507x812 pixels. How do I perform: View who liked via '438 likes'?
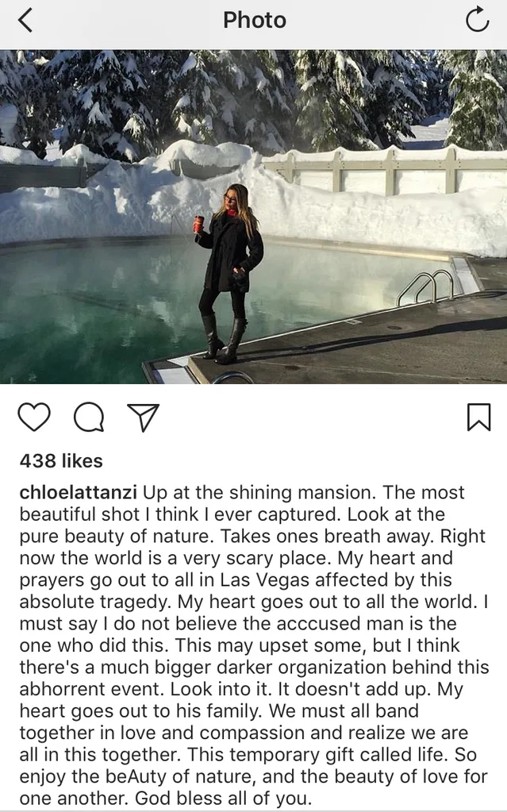tap(61, 461)
